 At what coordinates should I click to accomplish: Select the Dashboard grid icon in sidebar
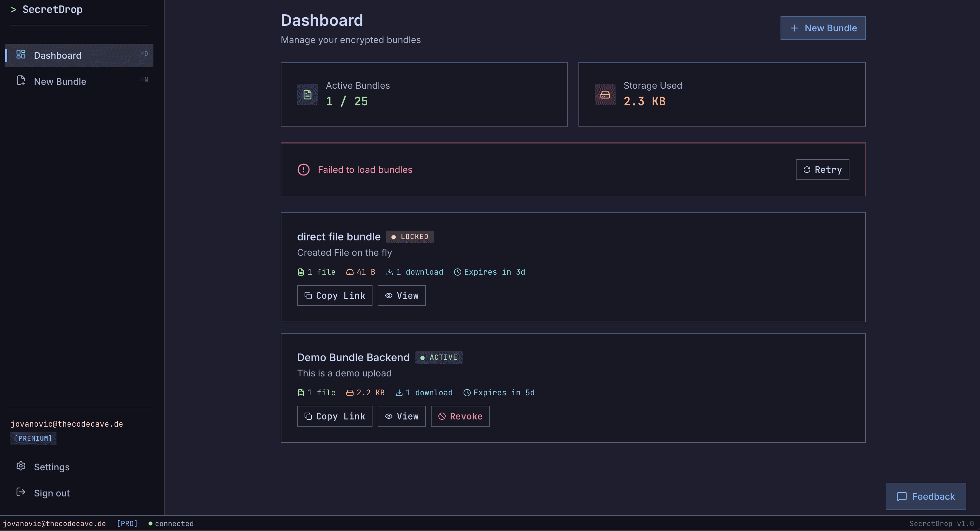pyautogui.click(x=21, y=54)
